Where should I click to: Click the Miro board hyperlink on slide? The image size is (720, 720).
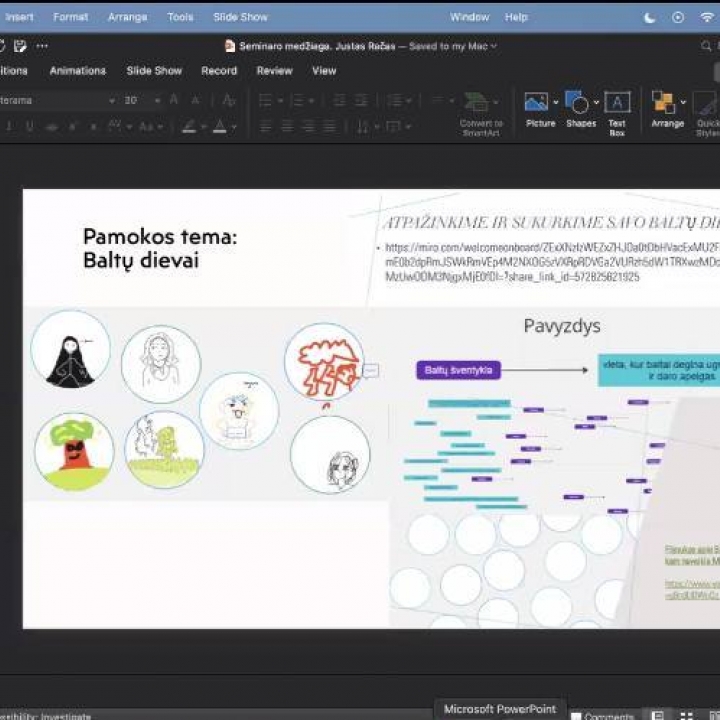click(552, 262)
